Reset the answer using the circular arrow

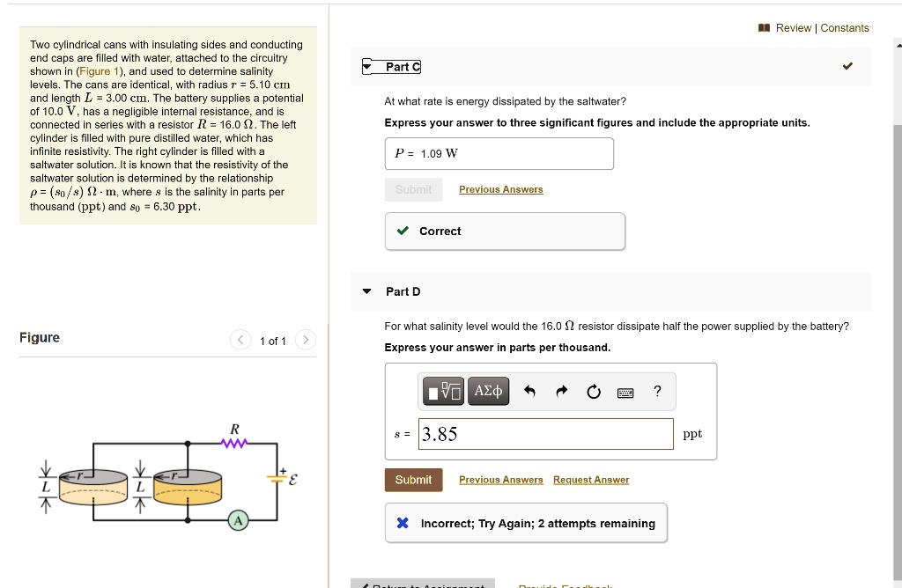tap(594, 392)
